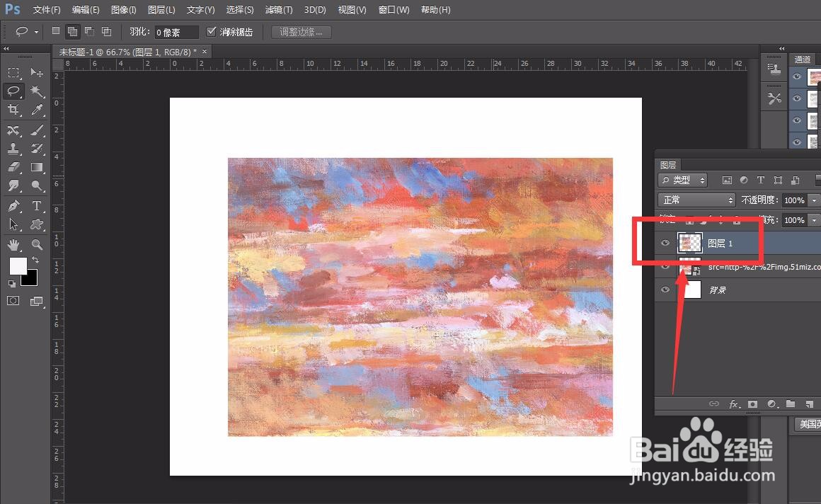This screenshot has height=504, width=821.
Task: Select the History Brush tool
Action: pyautogui.click(x=37, y=149)
